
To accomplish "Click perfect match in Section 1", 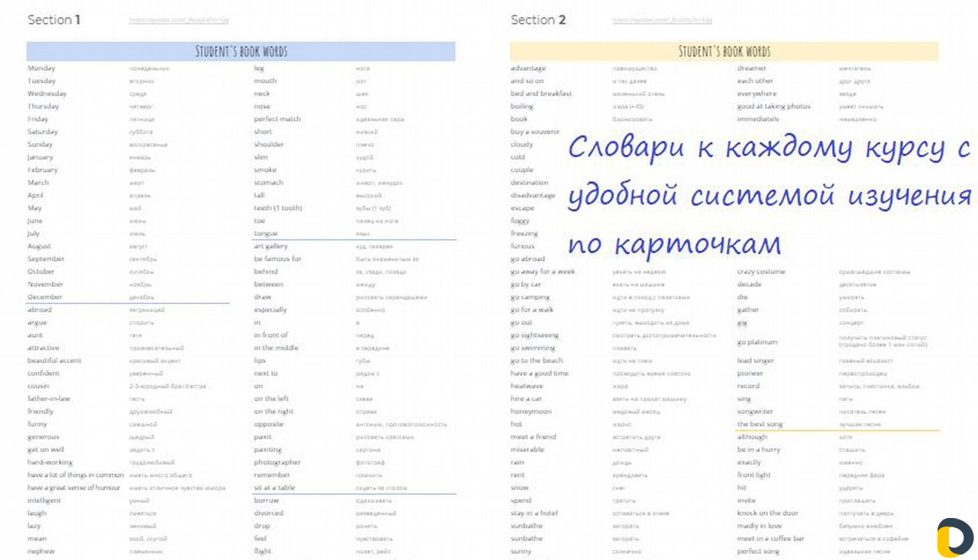I will [278, 118].
